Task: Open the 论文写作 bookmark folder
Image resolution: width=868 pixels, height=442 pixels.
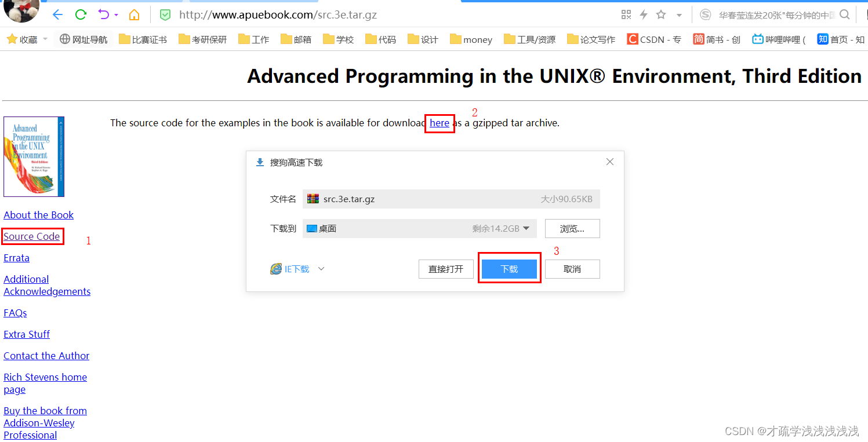Action: tap(591, 39)
